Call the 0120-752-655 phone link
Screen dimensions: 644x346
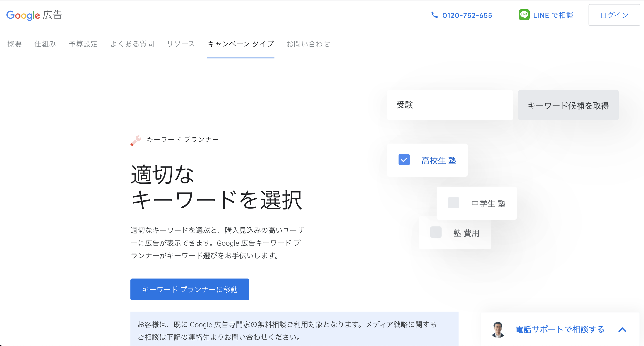467,15
